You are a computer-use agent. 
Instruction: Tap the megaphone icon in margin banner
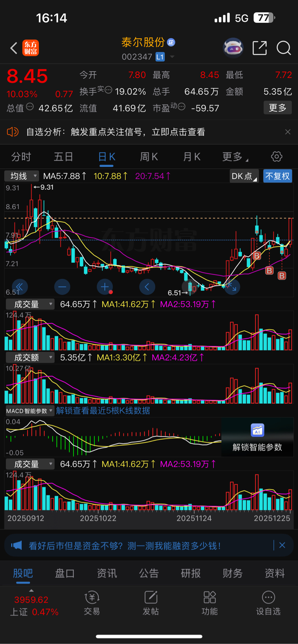tap(16, 546)
